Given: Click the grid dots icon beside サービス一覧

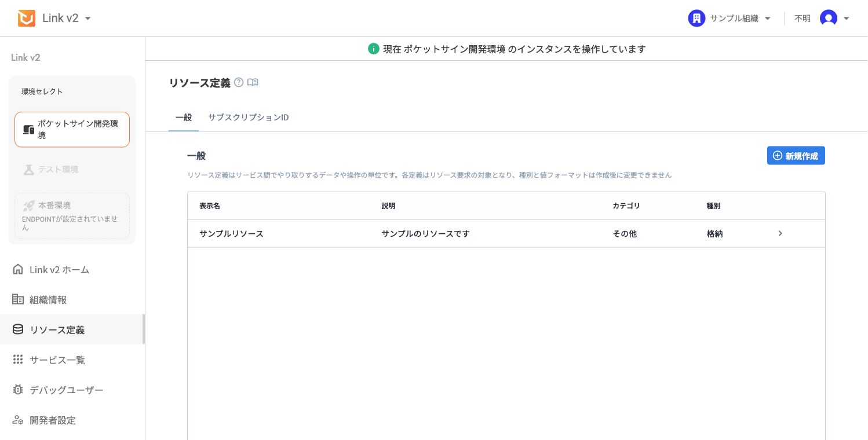Looking at the screenshot, I should click(18, 360).
